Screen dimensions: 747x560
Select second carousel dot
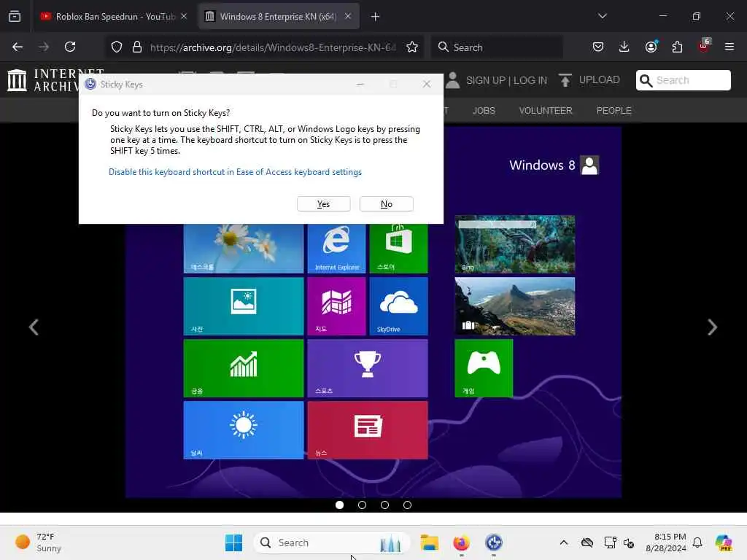tap(362, 505)
